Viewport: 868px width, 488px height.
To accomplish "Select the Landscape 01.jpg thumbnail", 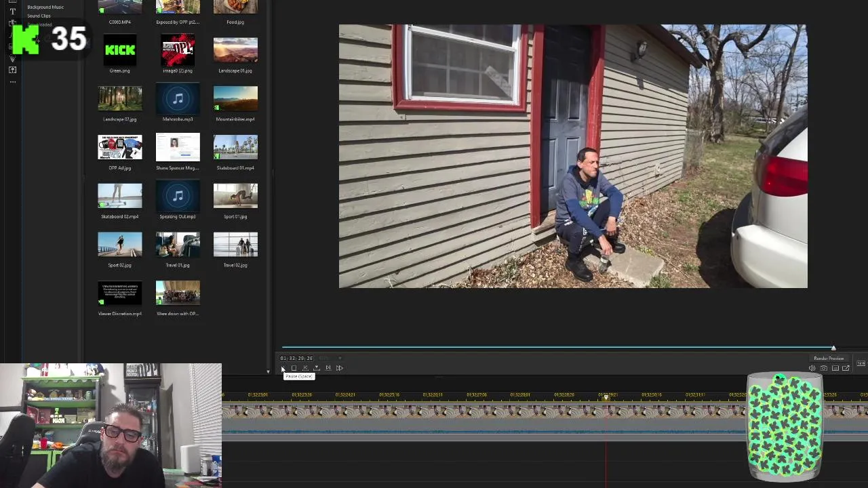I will [235, 50].
